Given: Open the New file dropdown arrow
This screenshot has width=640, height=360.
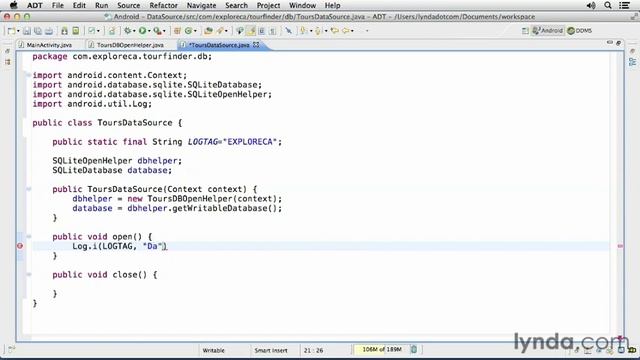Looking at the screenshot, I should point(18,31).
